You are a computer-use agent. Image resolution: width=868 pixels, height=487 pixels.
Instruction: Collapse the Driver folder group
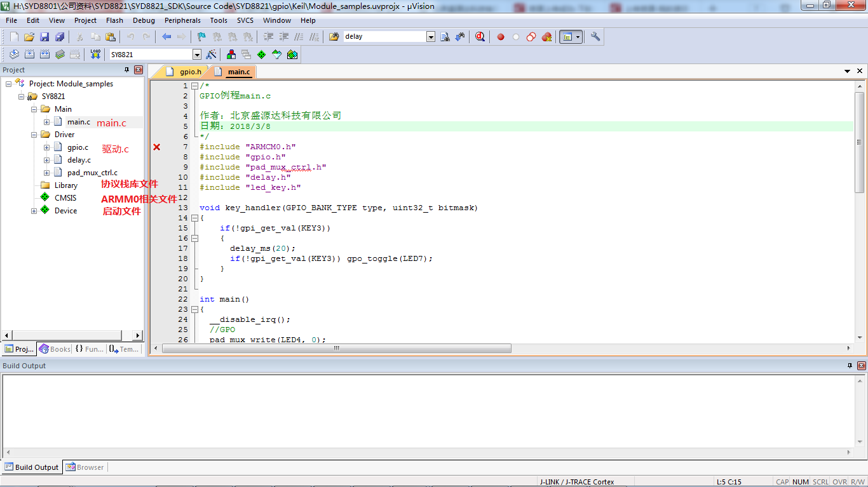pos(34,135)
